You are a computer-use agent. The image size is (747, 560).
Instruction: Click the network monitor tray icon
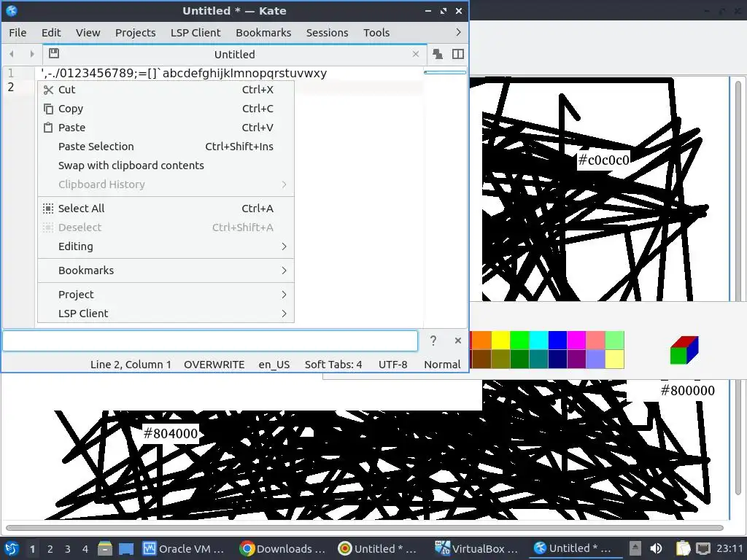[x=703, y=548]
